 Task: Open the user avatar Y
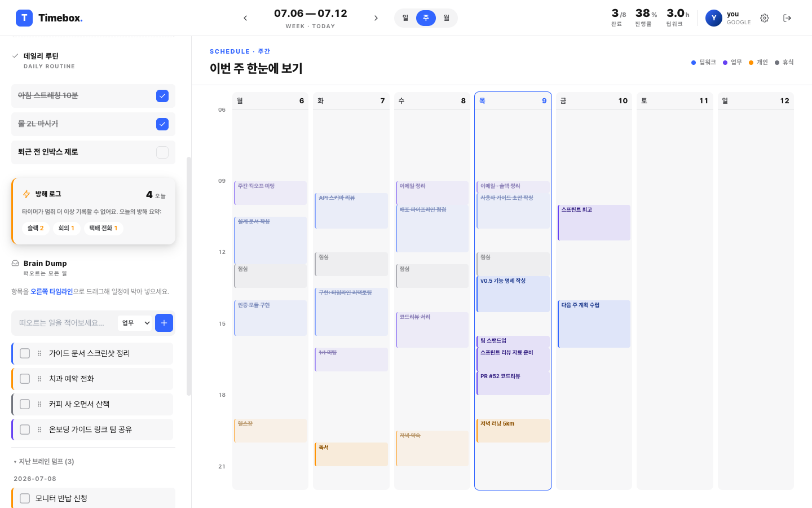click(x=714, y=18)
